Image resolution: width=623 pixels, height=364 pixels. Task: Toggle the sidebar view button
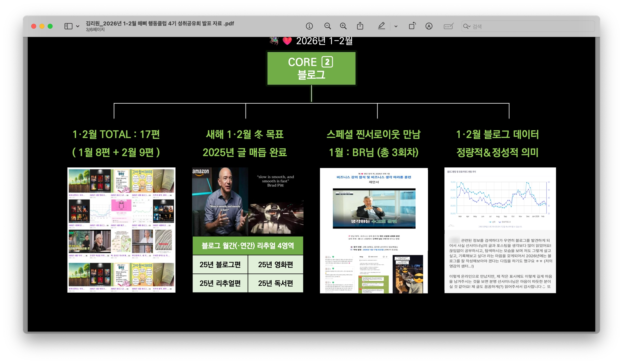pyautogui.click(x=68, y=26)
